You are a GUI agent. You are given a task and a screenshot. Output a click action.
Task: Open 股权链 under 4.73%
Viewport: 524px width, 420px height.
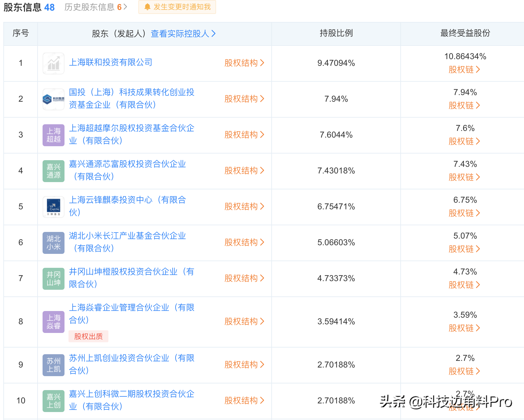tap(464, 285)
